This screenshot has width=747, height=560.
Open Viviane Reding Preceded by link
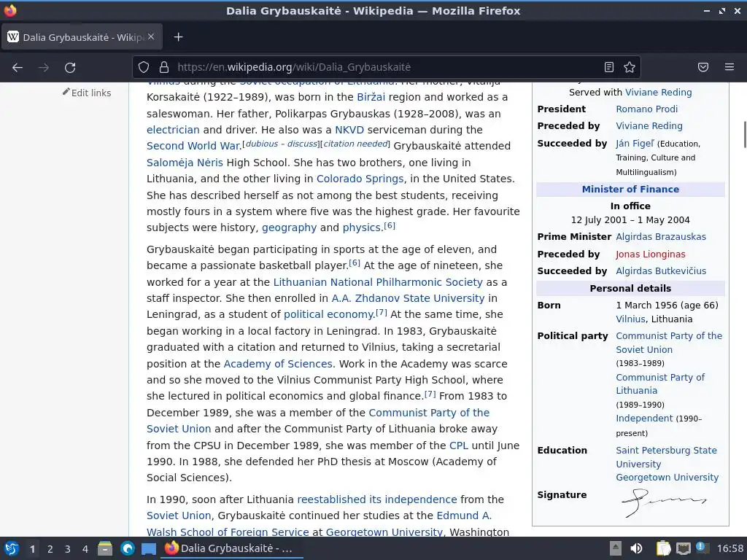click(x=649, y=126)
